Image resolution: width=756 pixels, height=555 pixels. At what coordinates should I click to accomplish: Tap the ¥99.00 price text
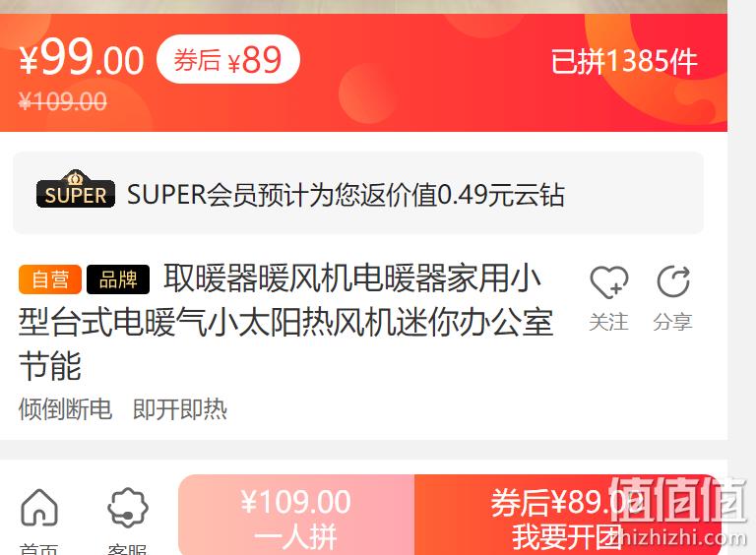(82, 58)
